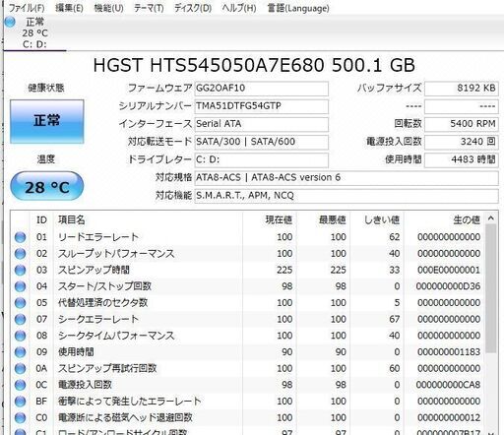
Task: Click raw value 000E00000001
Action: [449, 270]
